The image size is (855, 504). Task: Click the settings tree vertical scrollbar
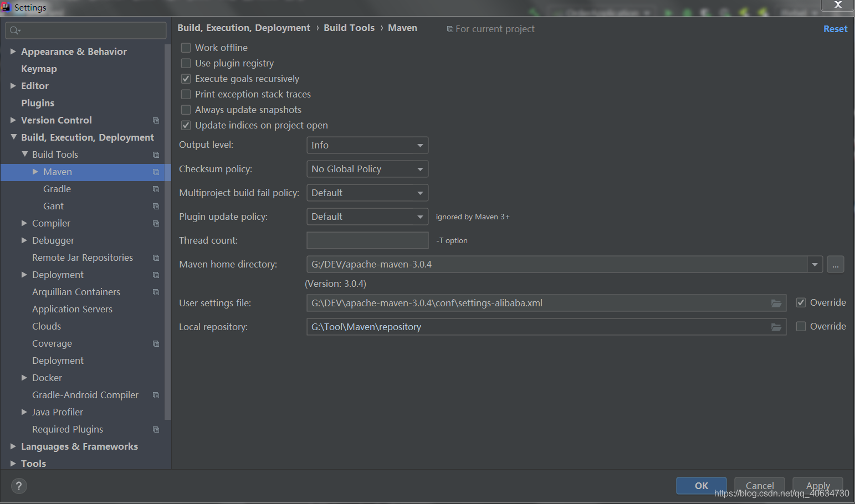(x=167, y=232)
